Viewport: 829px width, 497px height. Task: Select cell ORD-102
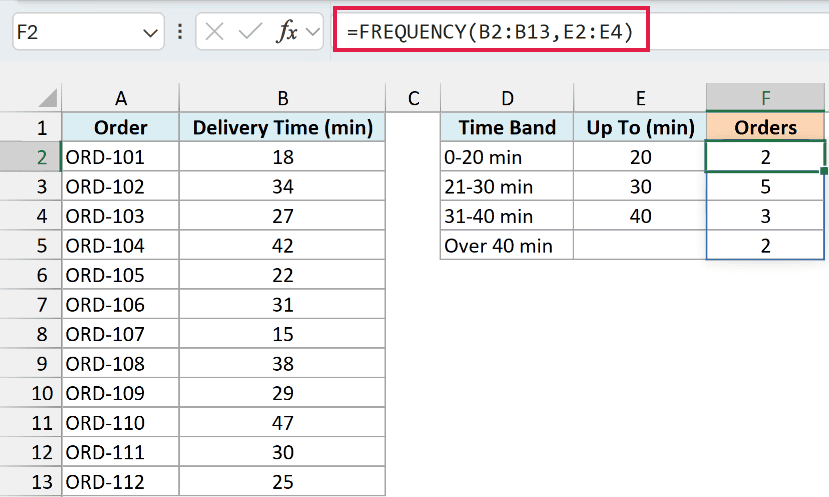tap(121, 187)
